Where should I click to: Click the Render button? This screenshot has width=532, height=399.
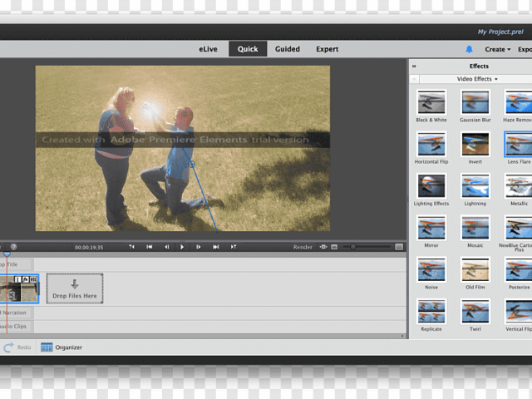pyautogui.click(x=303, y=247)
